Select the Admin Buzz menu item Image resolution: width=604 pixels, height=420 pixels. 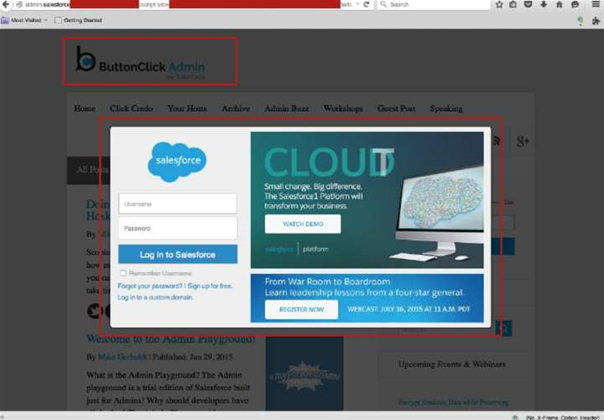pyautogui.click(x=284, y=108)
